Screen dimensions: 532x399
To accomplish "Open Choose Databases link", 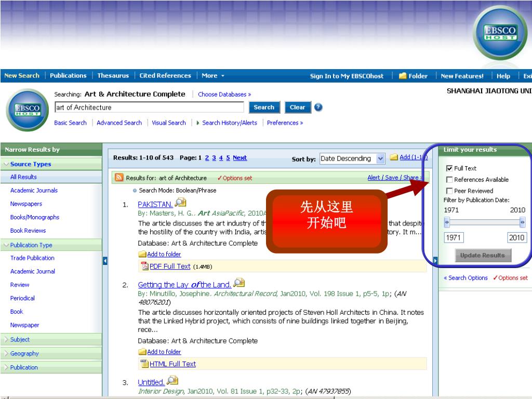I will click(224, 95).
